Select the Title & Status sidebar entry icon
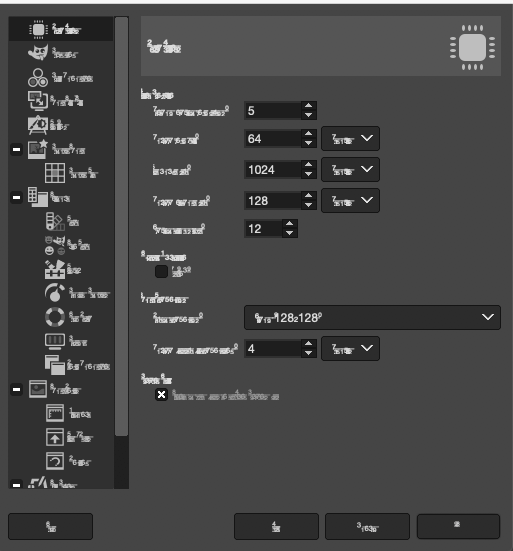513x551 pixels. (55, 437)
